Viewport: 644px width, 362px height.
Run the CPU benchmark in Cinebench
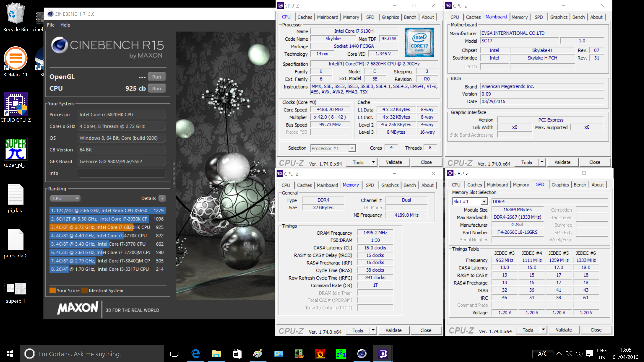coord(156,88)
